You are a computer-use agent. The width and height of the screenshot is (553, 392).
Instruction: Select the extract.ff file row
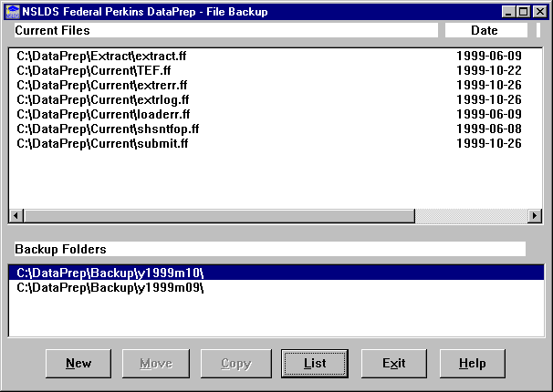pyautogui.click(x=276, y=56)
